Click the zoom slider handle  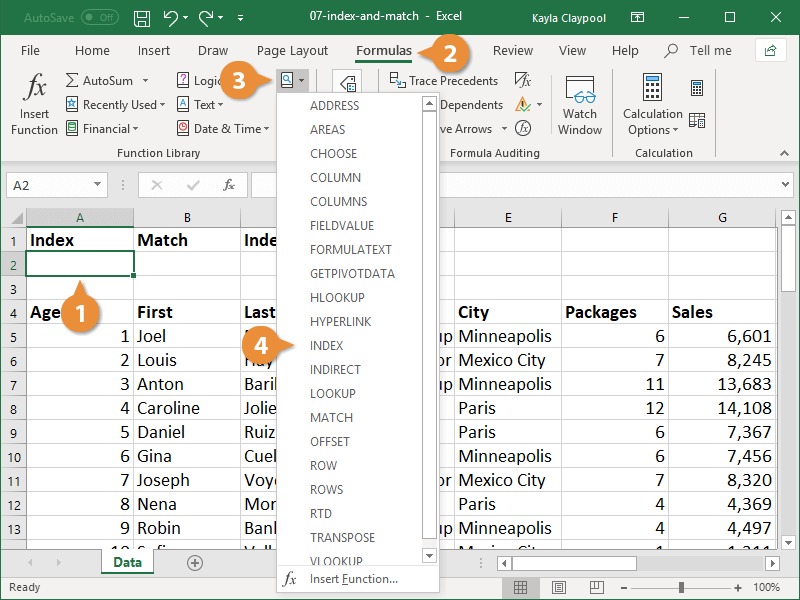pyautogui.click(x=680, y=587)
